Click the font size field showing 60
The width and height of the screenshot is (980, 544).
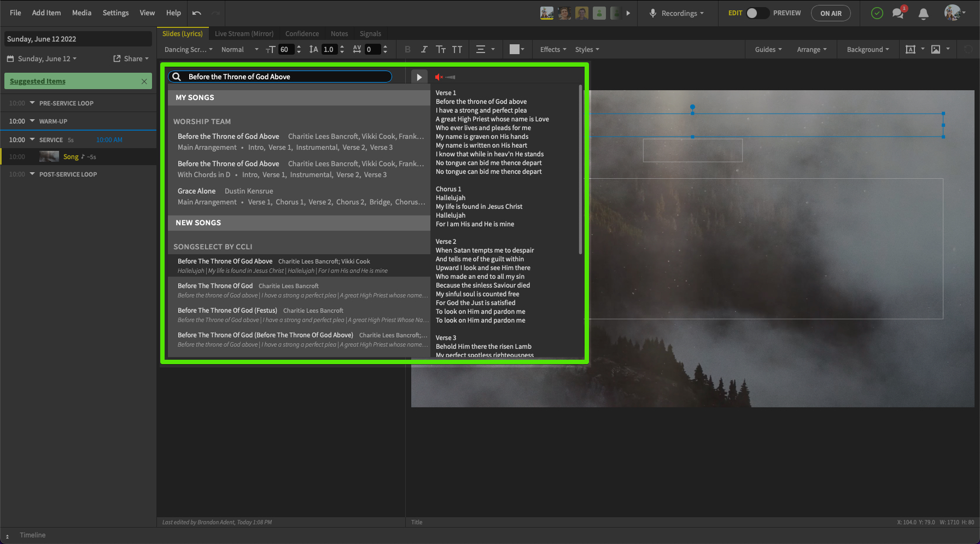(x=285, y=49)
